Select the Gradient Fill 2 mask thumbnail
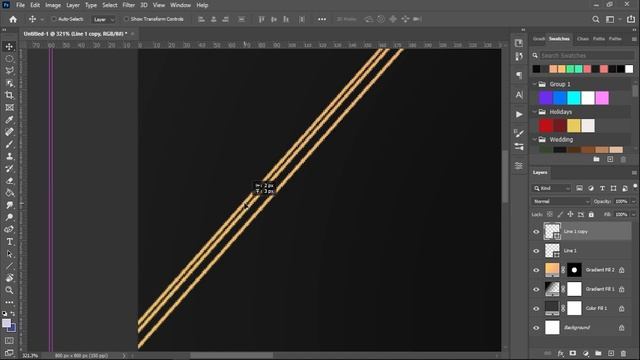Screen dimensions: 640x360 click(574, 270)
